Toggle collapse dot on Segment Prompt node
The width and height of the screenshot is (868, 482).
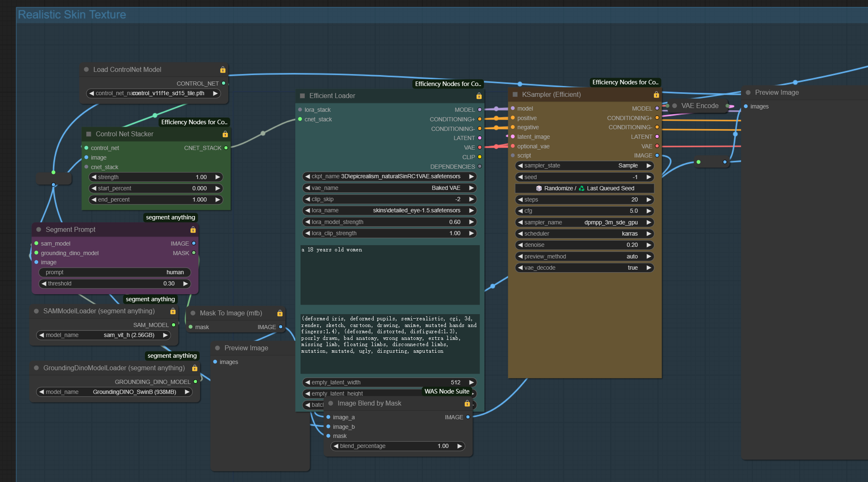(x=39, y=230)
